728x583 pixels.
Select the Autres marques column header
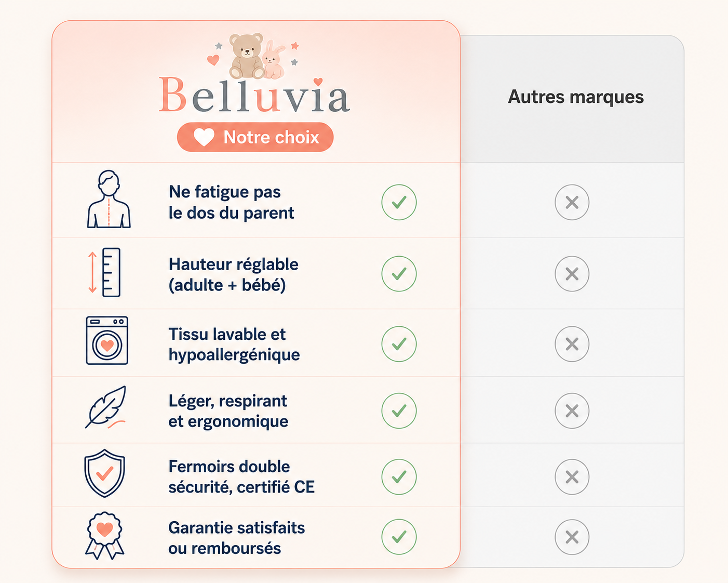point(576,97)
